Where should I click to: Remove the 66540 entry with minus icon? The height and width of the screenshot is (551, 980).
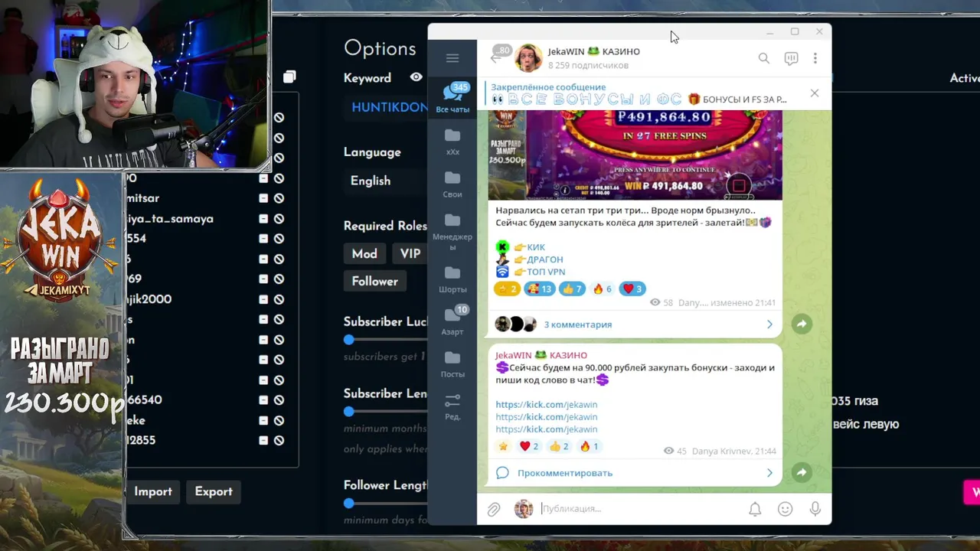pyautogui.click(x=263, y=399)
